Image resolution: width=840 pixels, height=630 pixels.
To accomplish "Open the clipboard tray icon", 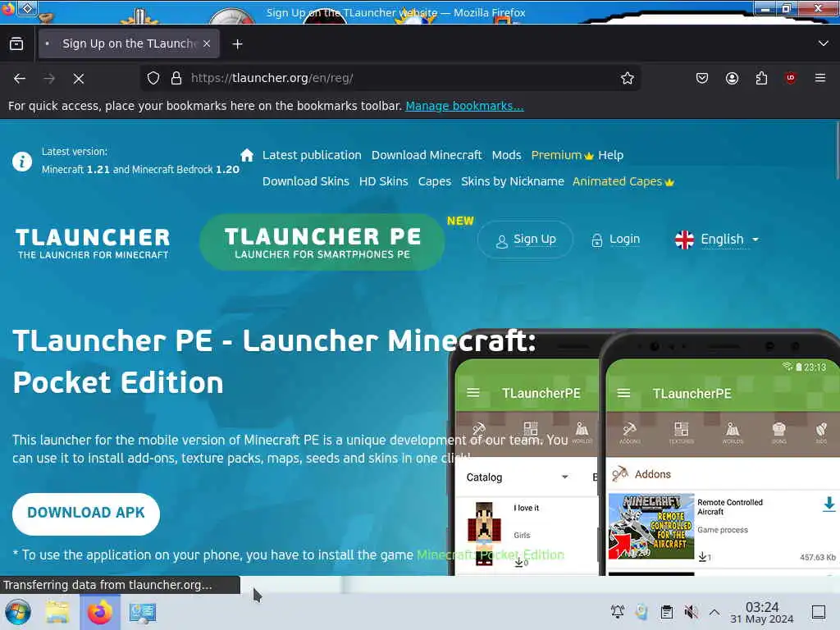I will point(666,612).
